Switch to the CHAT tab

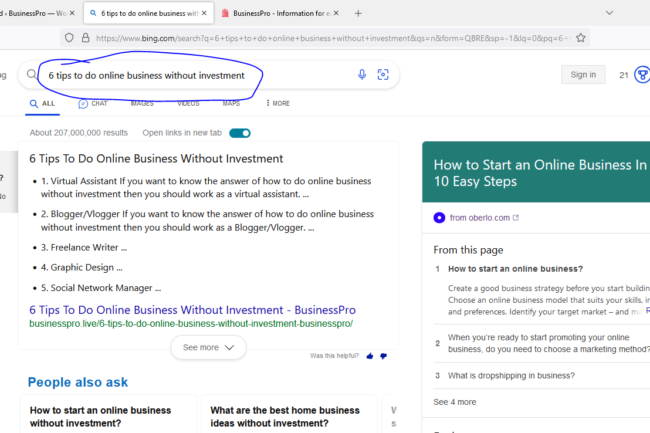(x=93, y=103)
